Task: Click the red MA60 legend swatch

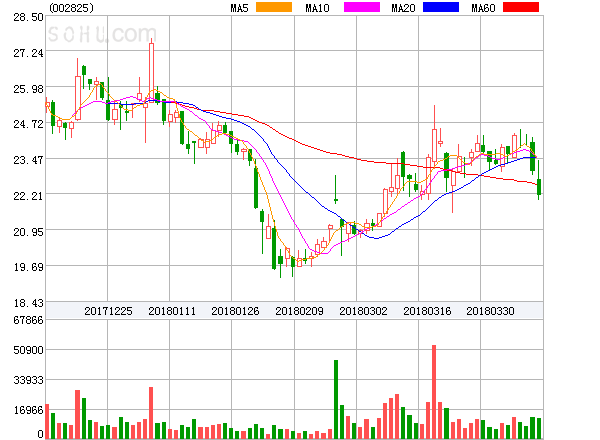Action: [521, 7]
